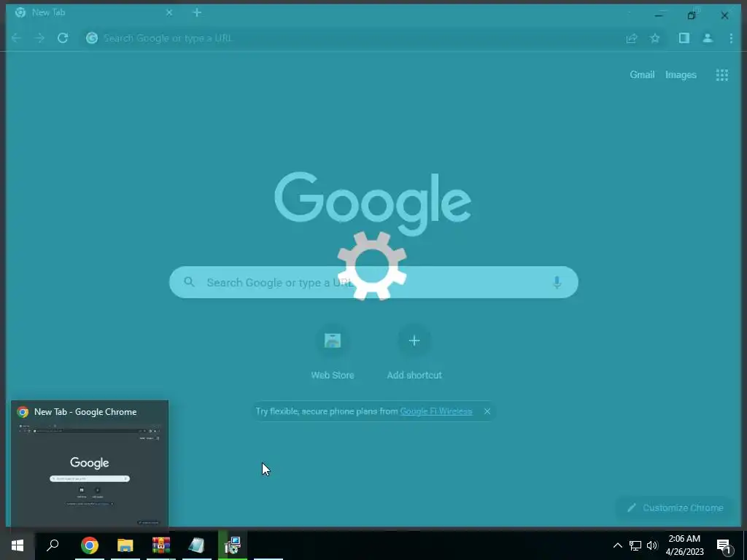Open the network tray icon
The width and height of the screenshot is (747, 560).
[x=635, y=545]
